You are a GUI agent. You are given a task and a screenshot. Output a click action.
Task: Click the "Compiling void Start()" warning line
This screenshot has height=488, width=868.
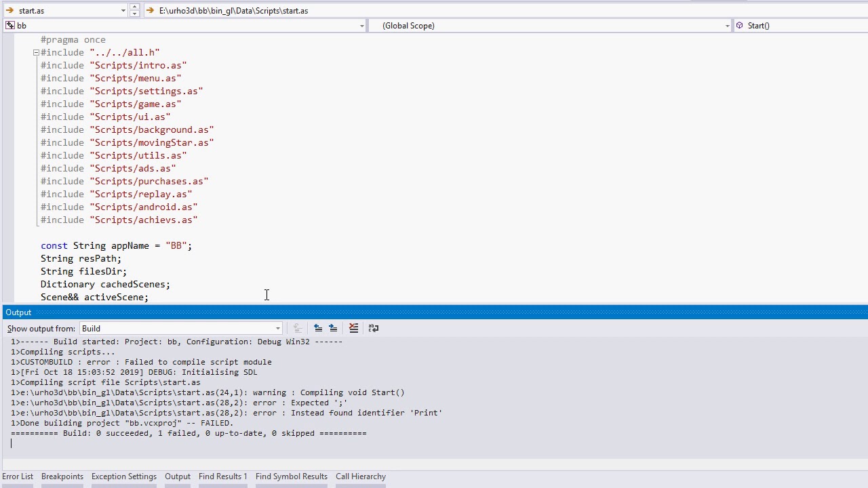click(208, 392)
